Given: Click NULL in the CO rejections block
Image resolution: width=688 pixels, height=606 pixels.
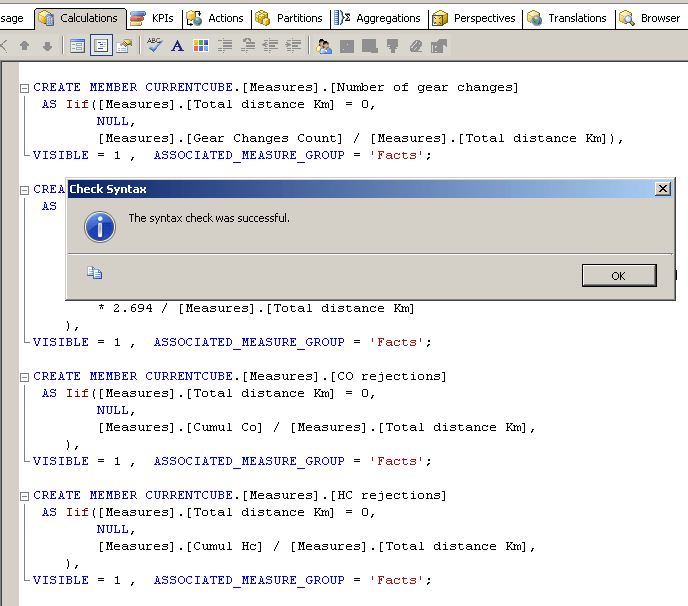Looking at the screenshot, I should [113, 410].
